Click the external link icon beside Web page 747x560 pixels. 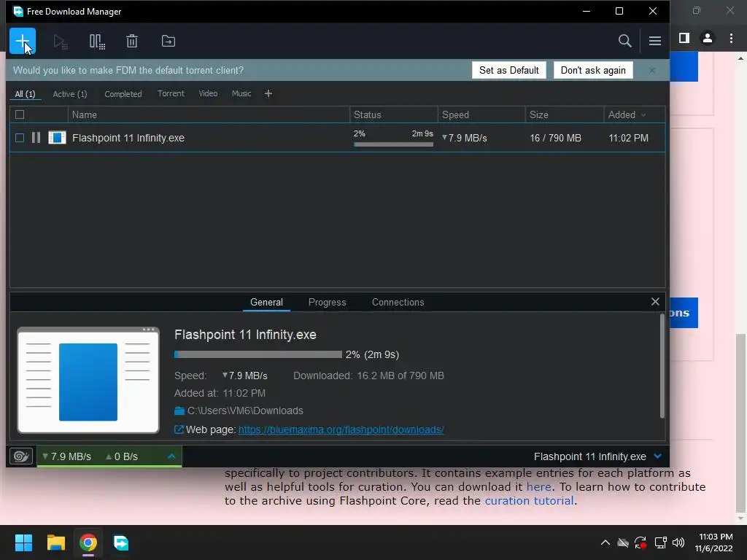point(179,429)
